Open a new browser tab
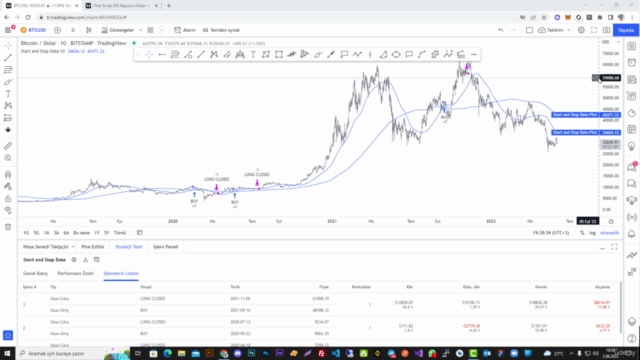 tap(169, 6)
